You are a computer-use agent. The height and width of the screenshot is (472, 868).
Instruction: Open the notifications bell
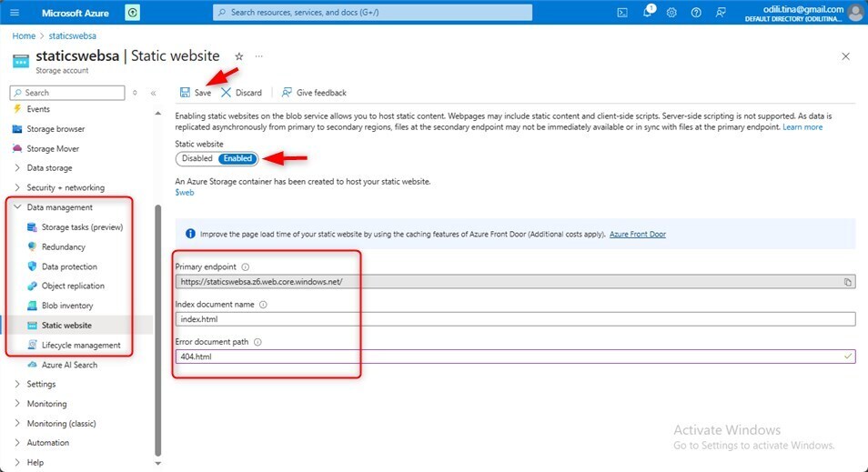click(x=647, y=12)
